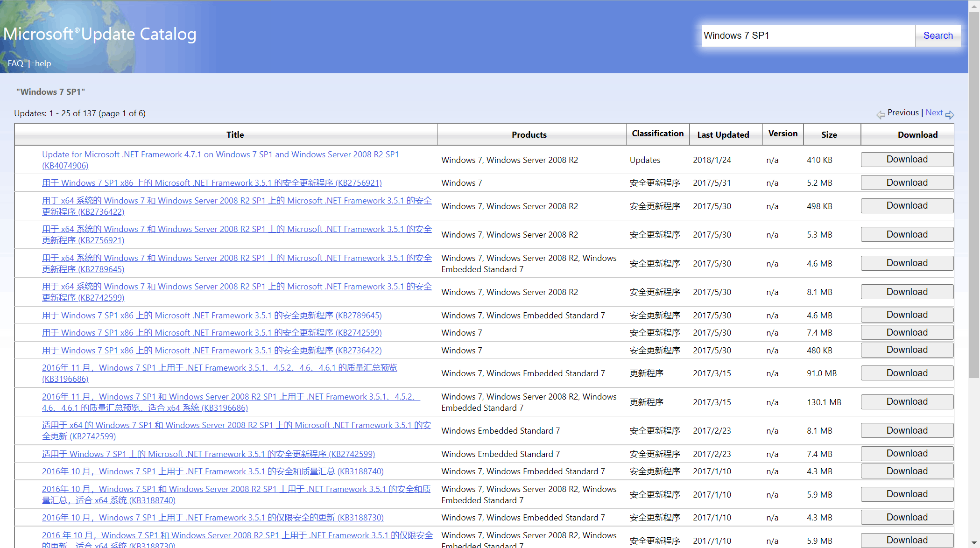This screenshot has width=980, height=548.
Task: Download the 8.1 MB update dated 2017/5/30
Action: point(907,292)
